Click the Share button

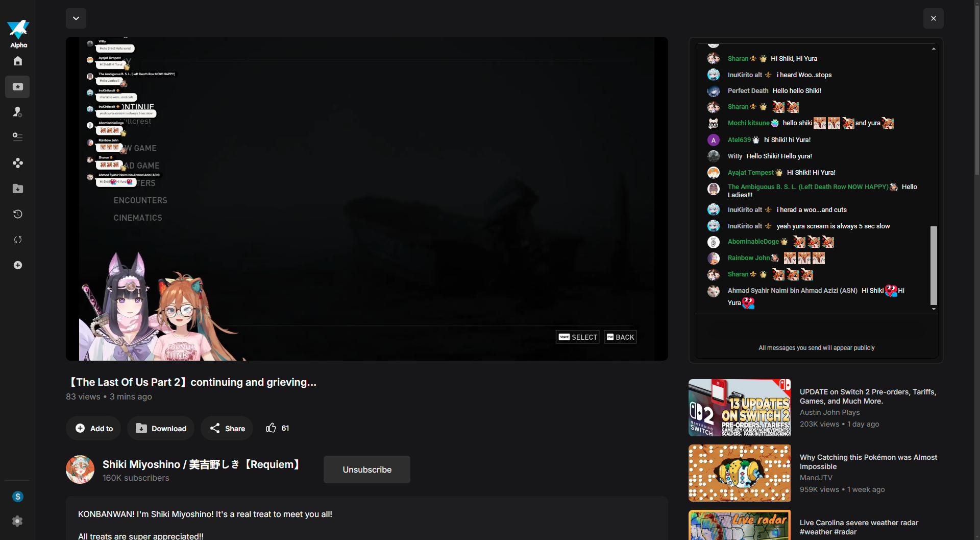[x=227, y=428]
